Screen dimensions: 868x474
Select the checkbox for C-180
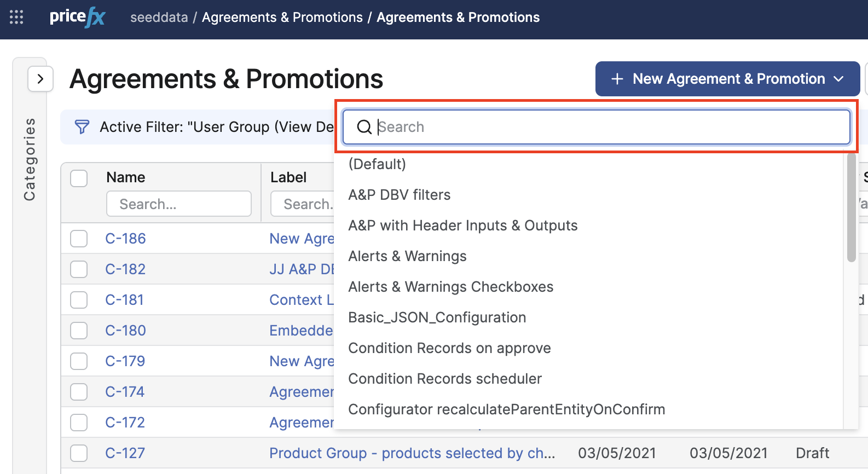click(x=79, y=331)
